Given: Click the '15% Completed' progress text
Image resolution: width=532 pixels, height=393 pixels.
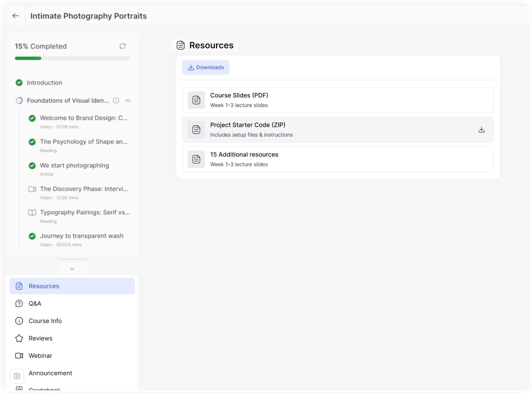Looking at the screenshot, I should click(x=41, y=46).
